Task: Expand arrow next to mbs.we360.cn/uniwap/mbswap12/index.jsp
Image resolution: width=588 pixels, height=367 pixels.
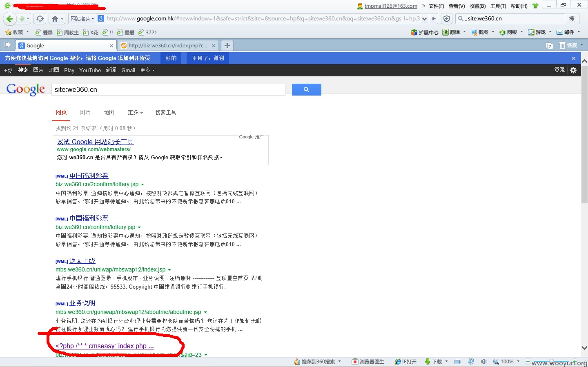Action: [x=169, y=270]
